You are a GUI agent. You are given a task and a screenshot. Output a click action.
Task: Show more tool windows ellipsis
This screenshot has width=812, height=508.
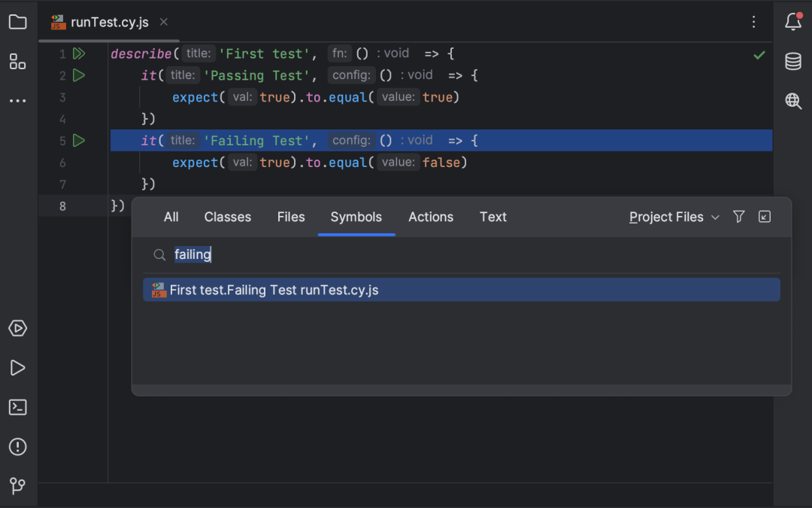(x=17, y=101)
